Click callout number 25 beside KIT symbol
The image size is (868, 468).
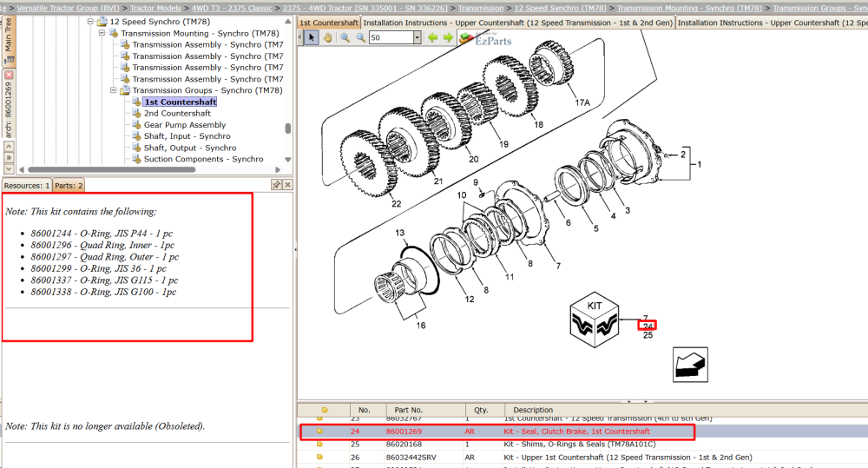[648, 335]
